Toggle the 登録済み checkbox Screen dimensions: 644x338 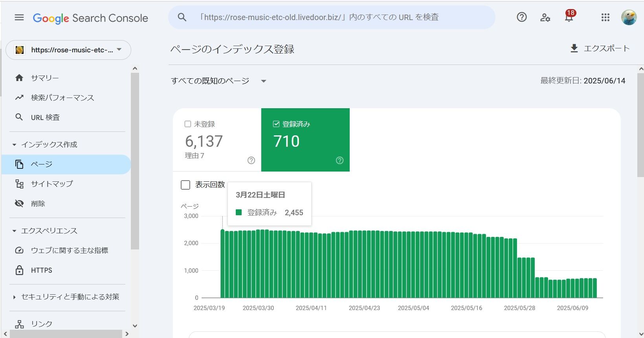(276, 124)
